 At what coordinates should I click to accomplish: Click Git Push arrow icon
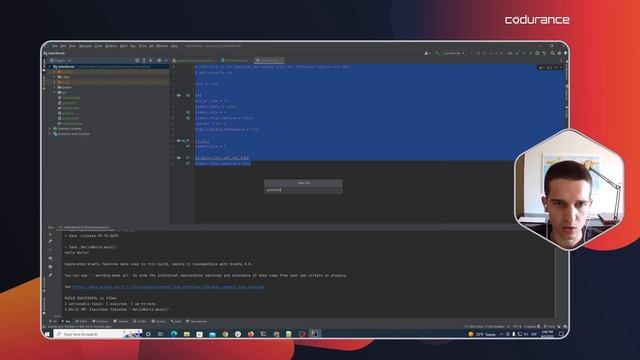point(531,53)
